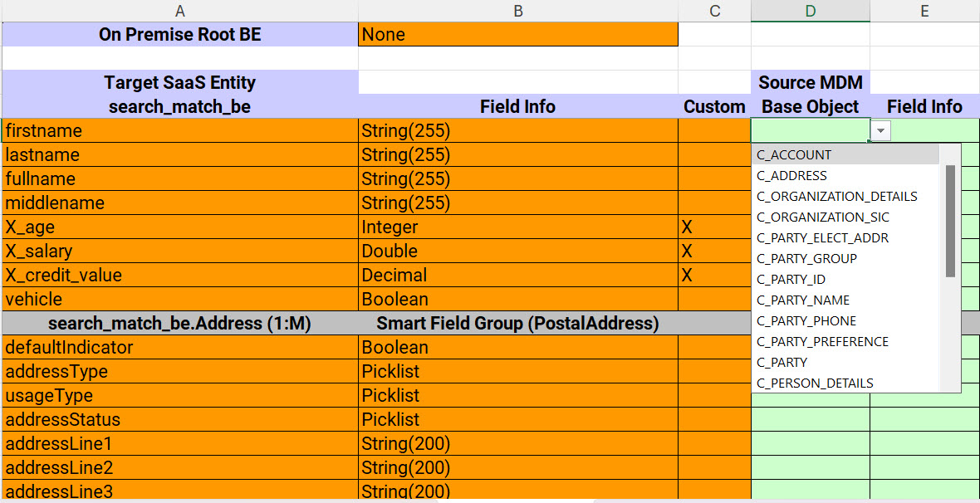The width and height of the screenshot is (980, 503).
Task: Pick the C_PERSON_DETAILS option
Action: click(845, 383)
